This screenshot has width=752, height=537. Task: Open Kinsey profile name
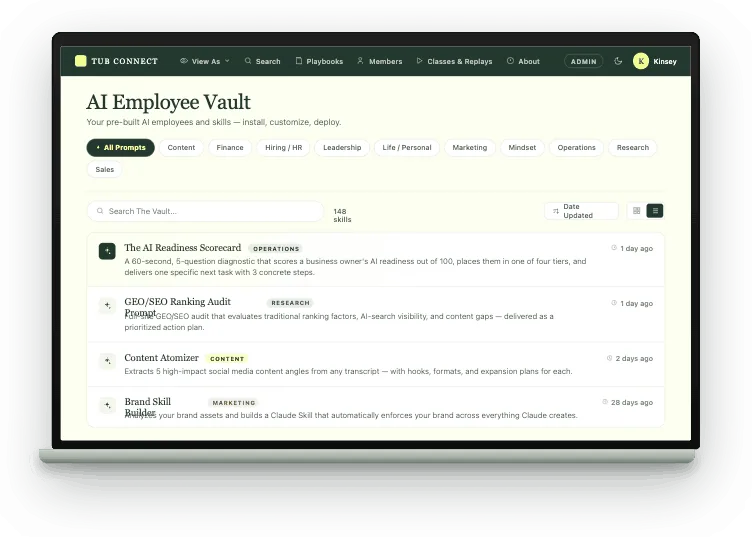coord(665,61)
